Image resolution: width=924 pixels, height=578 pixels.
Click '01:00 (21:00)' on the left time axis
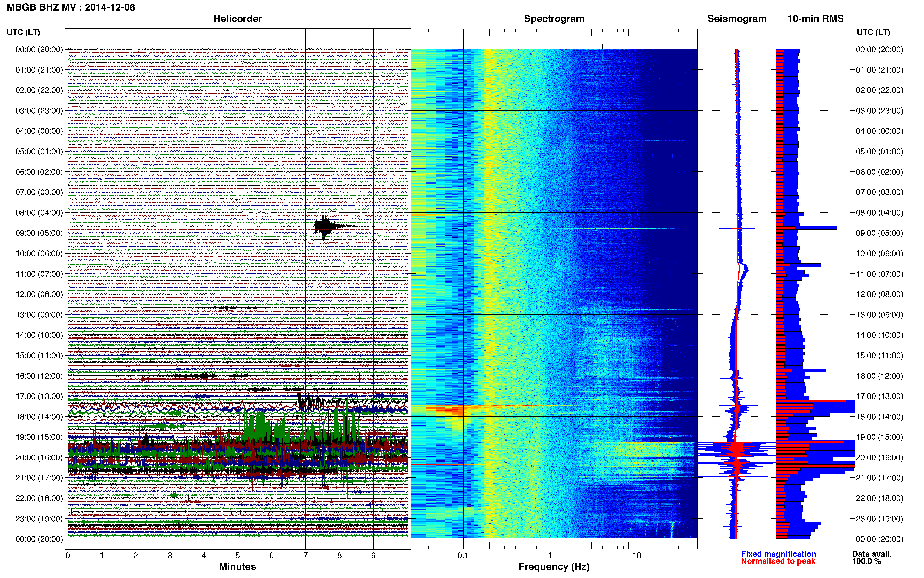(x=39, y=70)
